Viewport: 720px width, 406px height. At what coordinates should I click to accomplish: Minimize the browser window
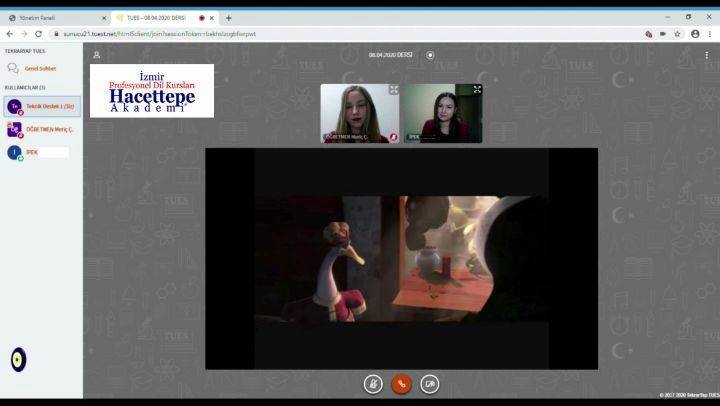coord(668,17)
